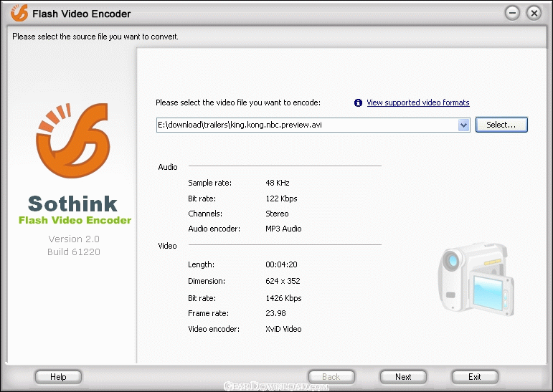This screenshot has width=553, height=392.
Task: Click the XviD Video encoder value
Action: (x=283, y=329)
